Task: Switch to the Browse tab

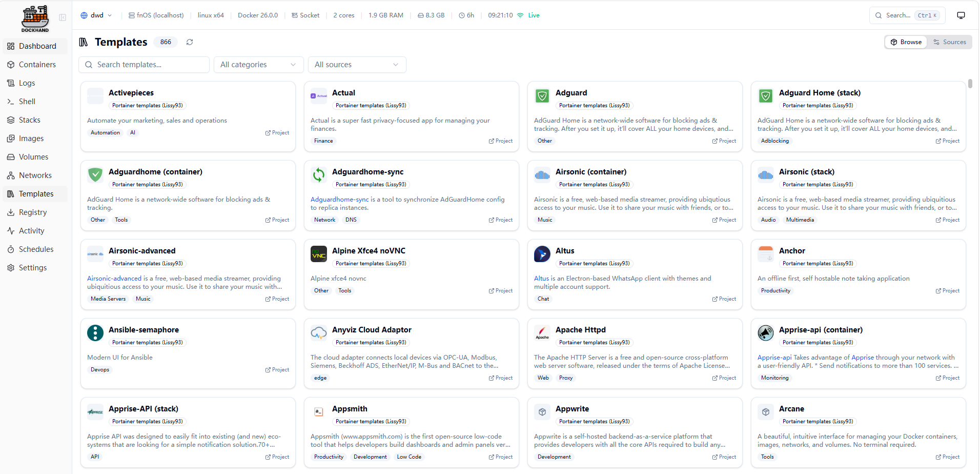Action: point(906,42)
